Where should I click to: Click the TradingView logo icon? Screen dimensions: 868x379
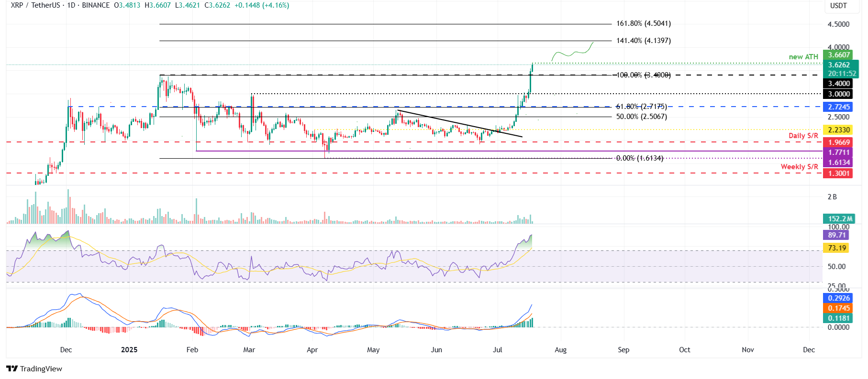click(12, 368)
